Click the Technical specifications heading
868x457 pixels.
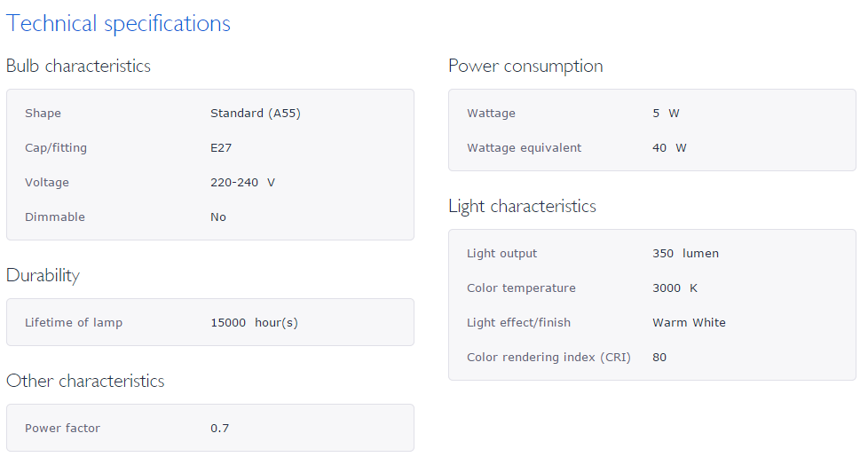[118, 24]
